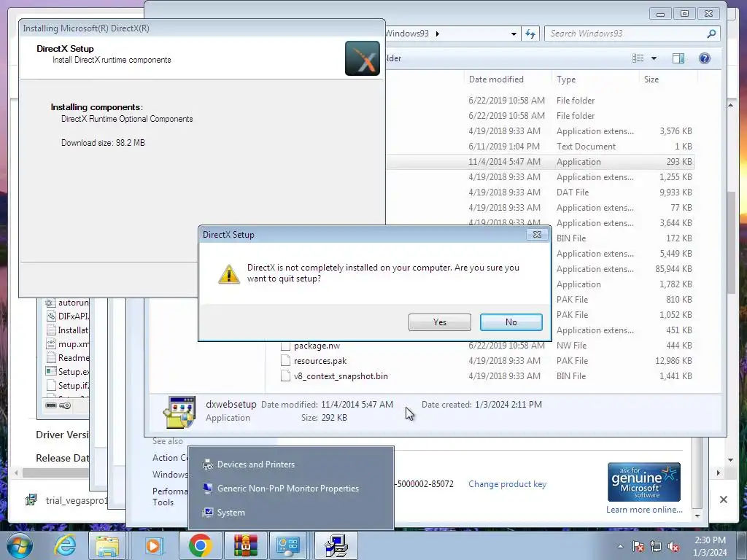Sort by Type column header
The height and width of the screenshot is (560, 747).
[566, 79]
